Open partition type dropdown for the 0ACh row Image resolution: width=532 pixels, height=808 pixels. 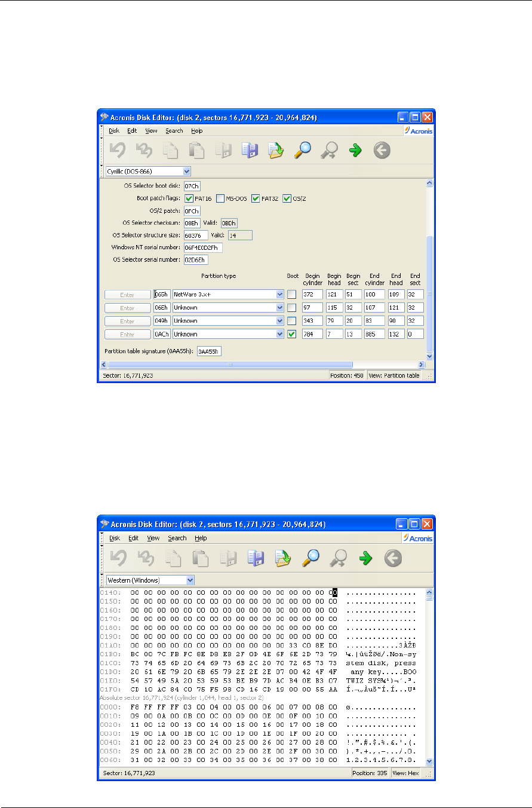[x=280, y=334]
